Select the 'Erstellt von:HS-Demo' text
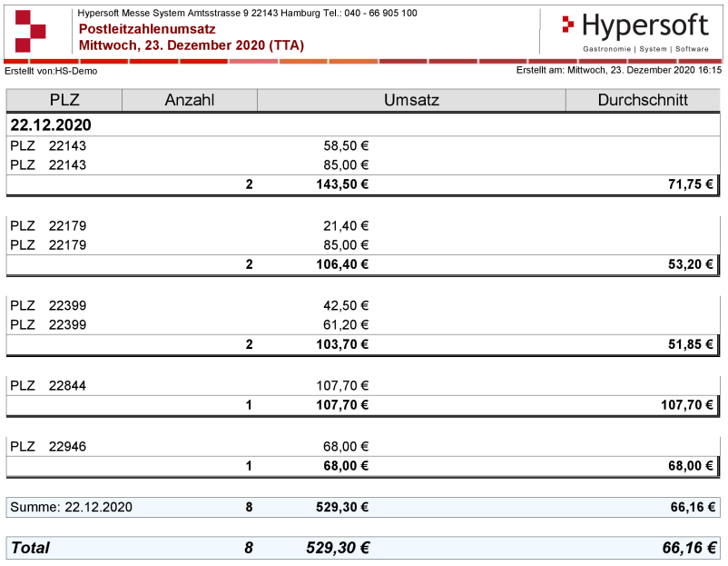Screen dimensions: 728x566 coord(51,71)
